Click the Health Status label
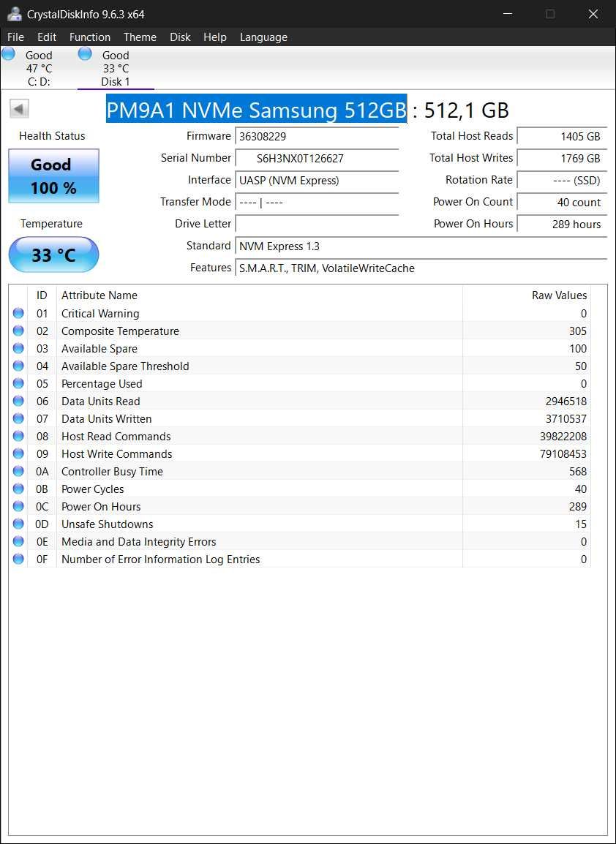This screenshot has height=844, width=616. pos(52,136)
